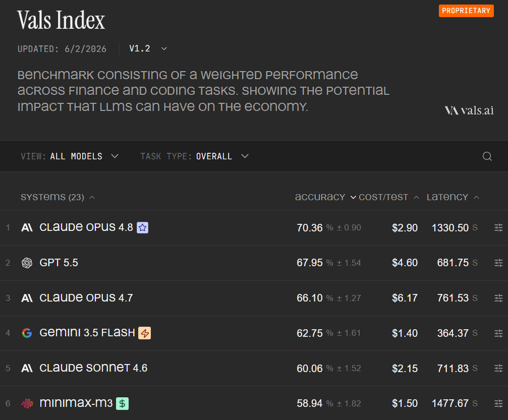Click the 681.75 latency value
The height and width of the screenshot is (420, 508).
tap(453, 263)
